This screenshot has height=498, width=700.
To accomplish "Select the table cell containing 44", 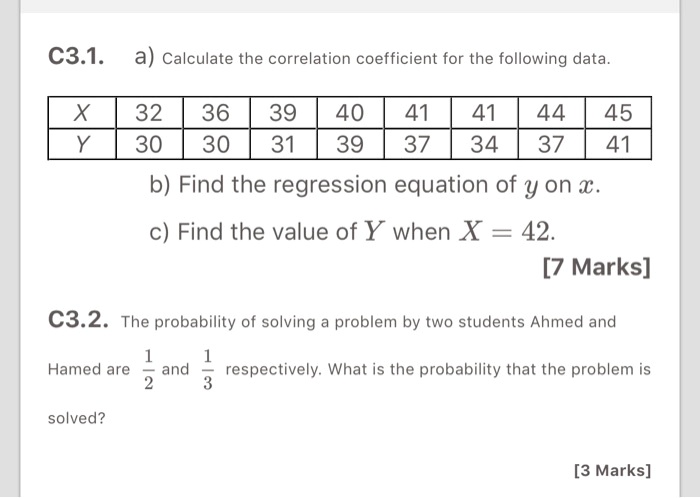I will (552, 112).
